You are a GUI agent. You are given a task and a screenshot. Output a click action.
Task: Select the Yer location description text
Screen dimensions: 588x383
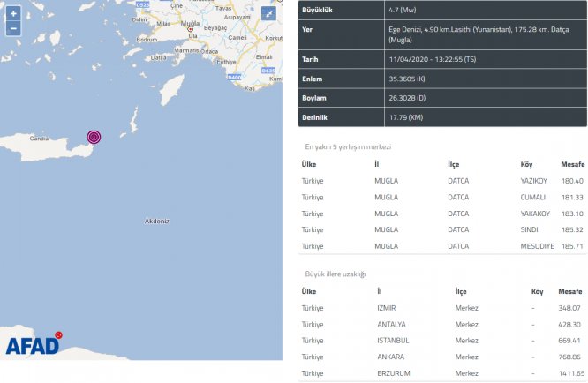pos(479,34)
